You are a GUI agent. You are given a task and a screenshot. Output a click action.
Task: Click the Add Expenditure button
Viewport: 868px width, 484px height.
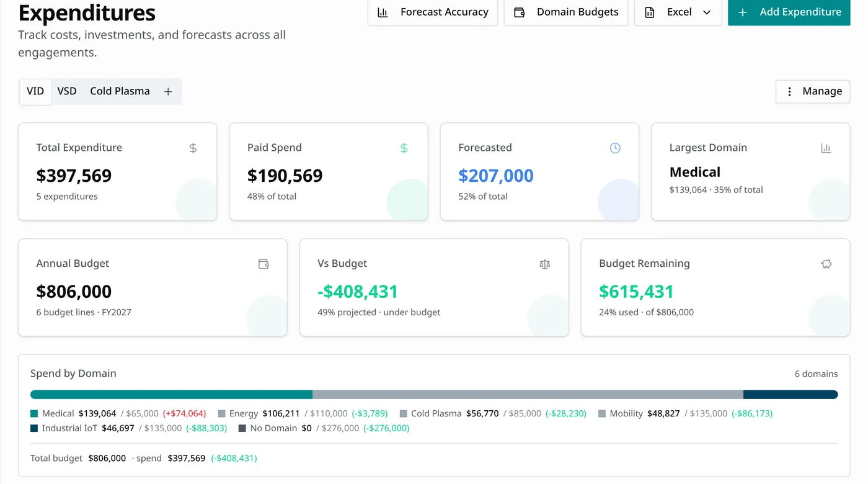tap(789, 12)
